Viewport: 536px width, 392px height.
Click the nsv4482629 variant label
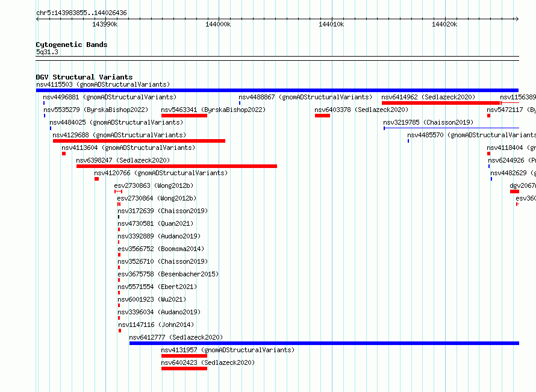coord(513,173)
